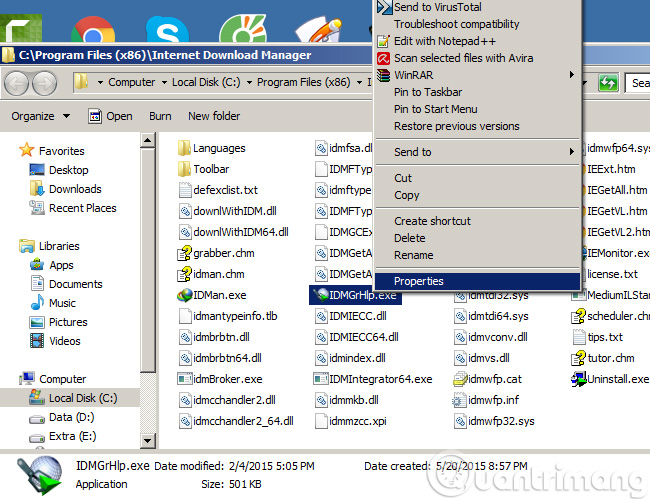Select grabber.chm help file icon

pos(184,253)
